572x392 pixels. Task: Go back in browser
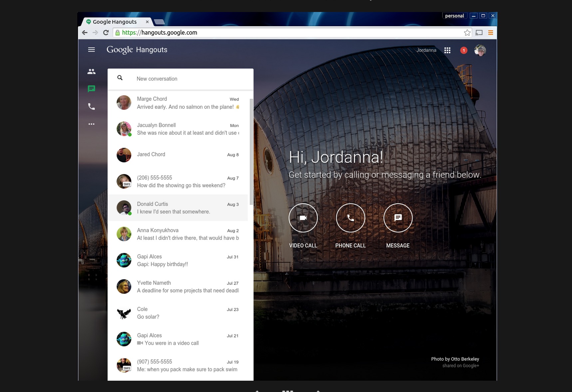click(x=85, y=33)
